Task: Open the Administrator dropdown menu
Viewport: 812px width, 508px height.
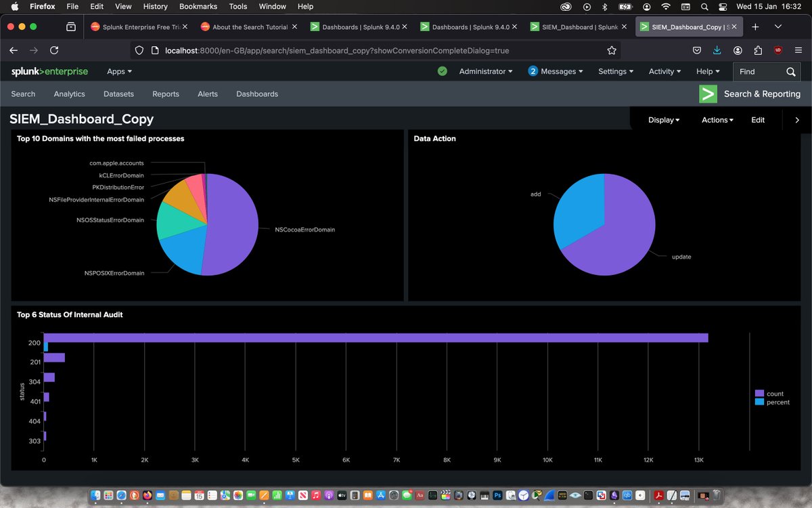Action: pyautogui.click(x=486, y=71)
